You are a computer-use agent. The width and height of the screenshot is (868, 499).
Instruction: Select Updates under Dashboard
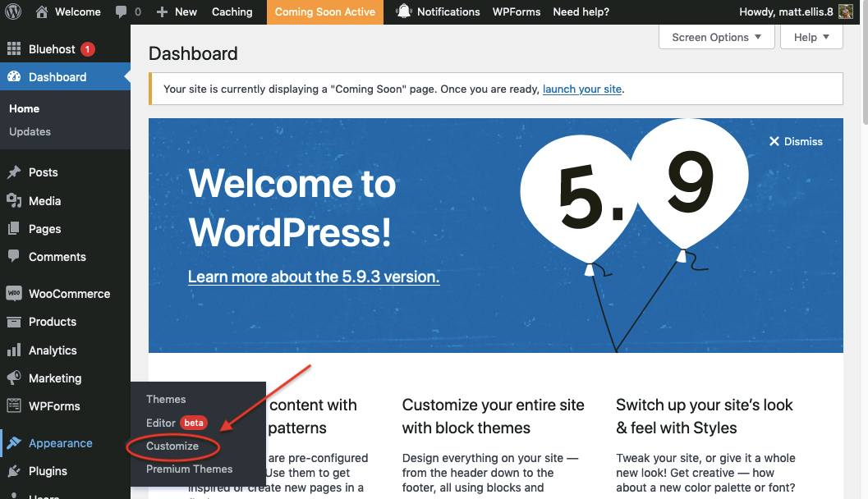click(x=30, y=131)
